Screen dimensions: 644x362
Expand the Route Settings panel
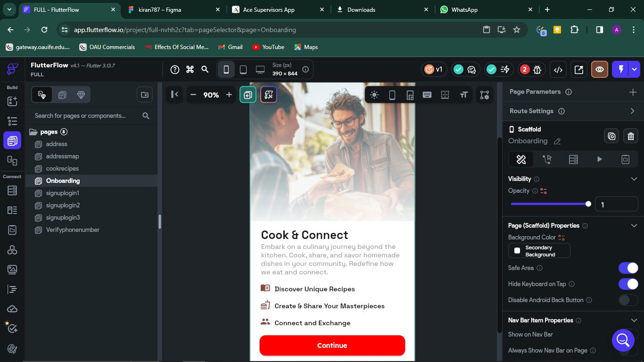(632, 111)
